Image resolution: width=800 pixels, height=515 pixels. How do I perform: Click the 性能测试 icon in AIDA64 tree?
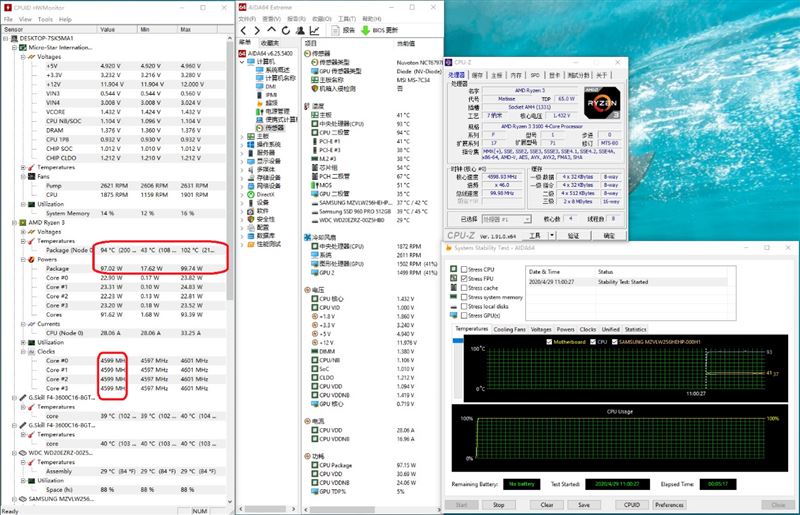(251, 244)
